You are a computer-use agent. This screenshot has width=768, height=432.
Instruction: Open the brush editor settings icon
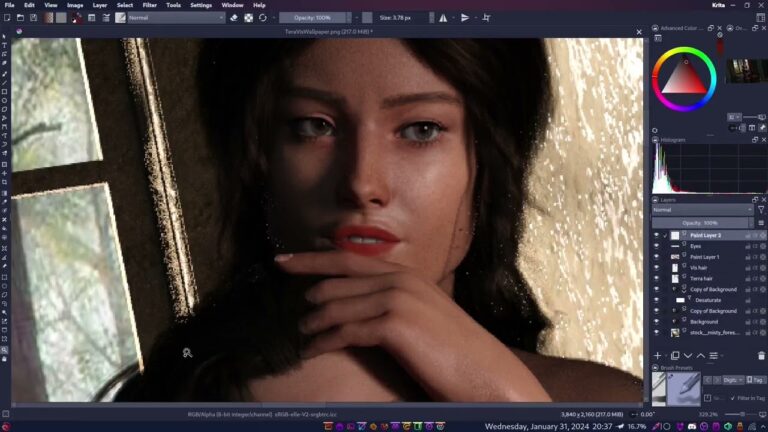[x=92, y=18]
